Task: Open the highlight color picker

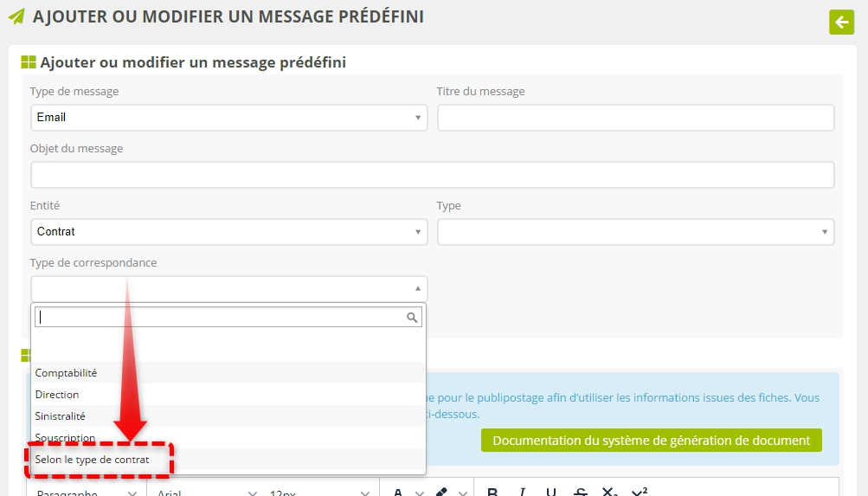Action: click(x=440, y=493)
